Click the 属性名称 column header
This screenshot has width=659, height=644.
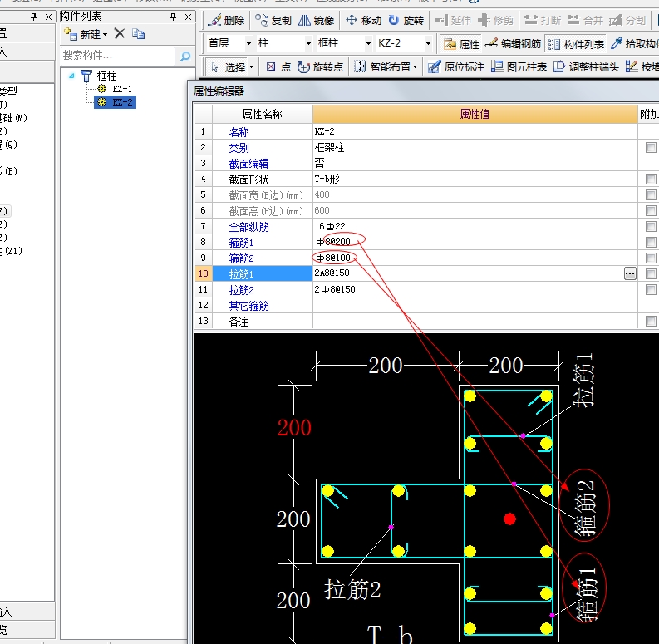tap(263, 114)
